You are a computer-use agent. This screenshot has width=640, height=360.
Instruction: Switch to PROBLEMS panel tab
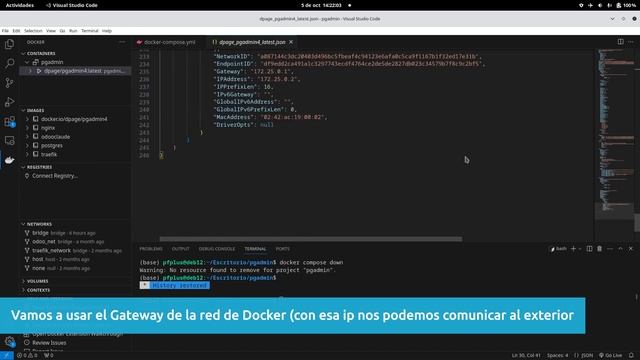pos(151,249)
